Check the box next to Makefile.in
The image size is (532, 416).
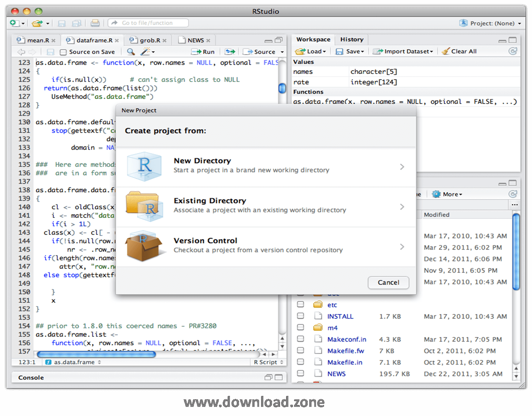[x=301, y=361]
